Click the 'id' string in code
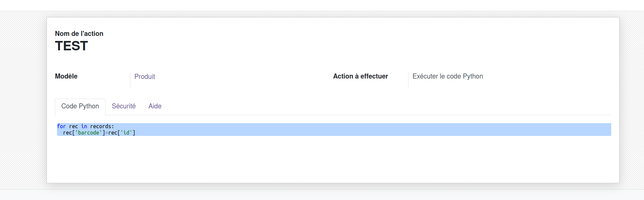 126,133
